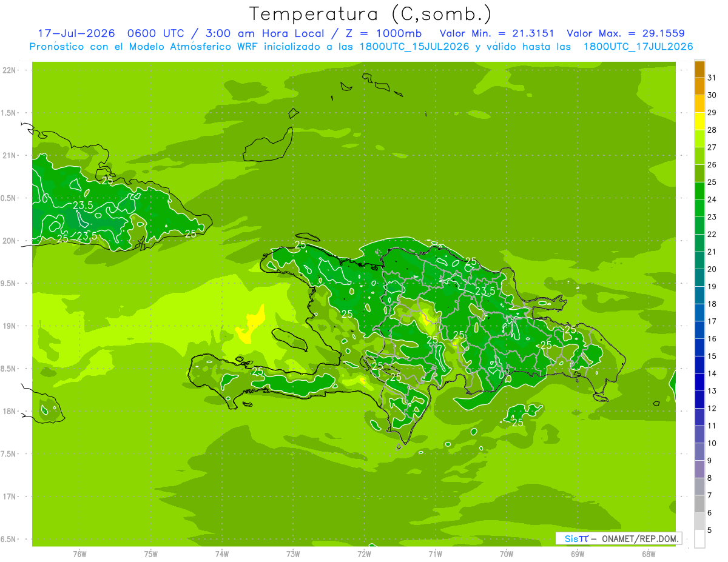
Task: Click the color bar label '24'
Action: 712,199
